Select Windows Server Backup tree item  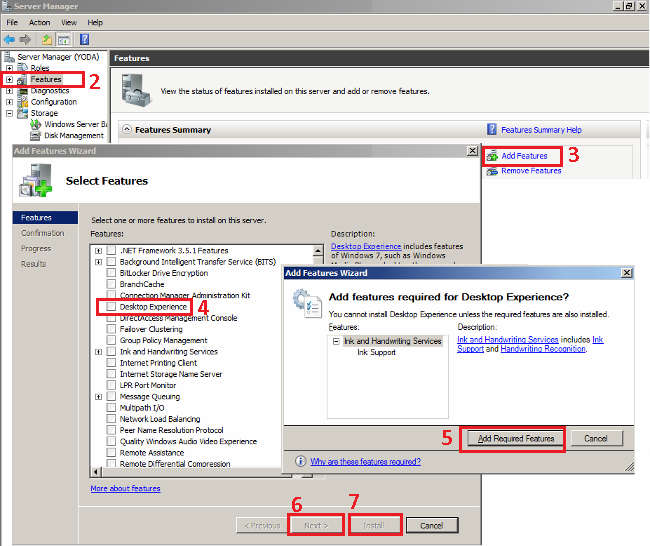(76, 124)
